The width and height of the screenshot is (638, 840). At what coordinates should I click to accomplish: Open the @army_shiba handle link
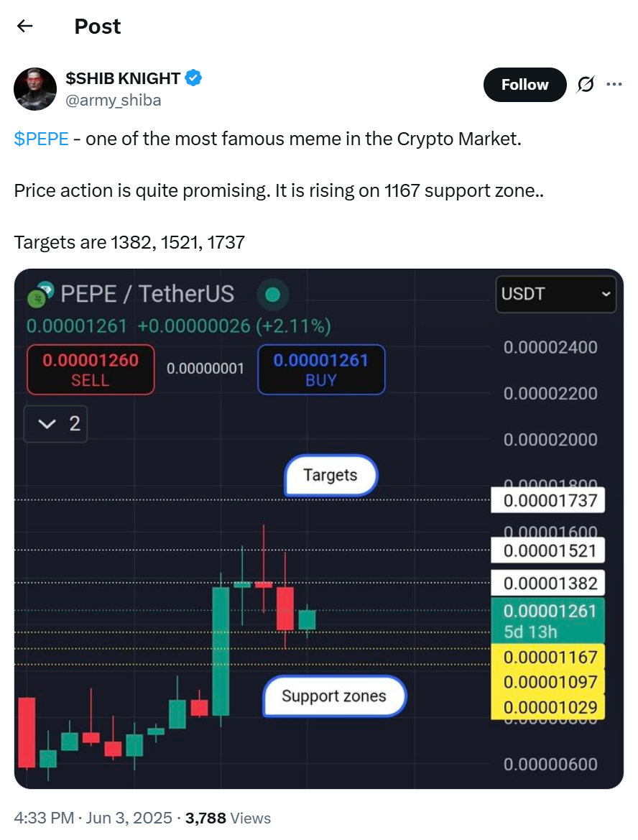113,100
